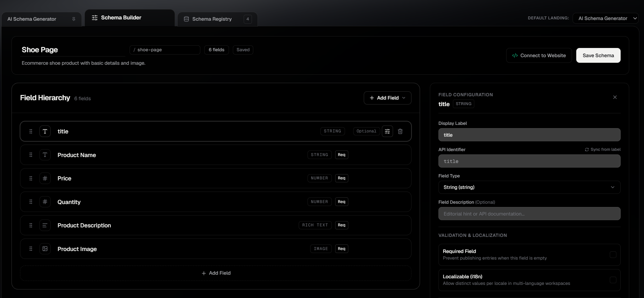Click the API Identifier input field
The image size is (644, 298).
[x=530, y=161]
